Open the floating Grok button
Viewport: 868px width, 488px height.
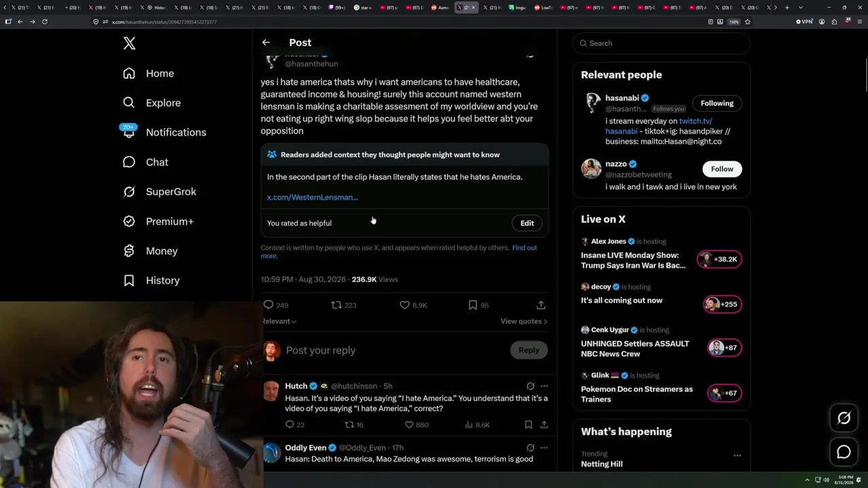[844, 418]
